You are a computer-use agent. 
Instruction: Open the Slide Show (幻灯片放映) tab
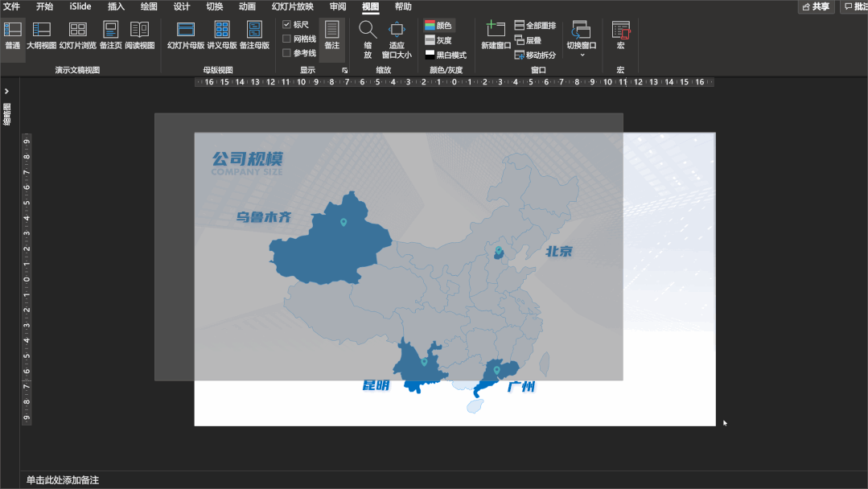(292, 6)
